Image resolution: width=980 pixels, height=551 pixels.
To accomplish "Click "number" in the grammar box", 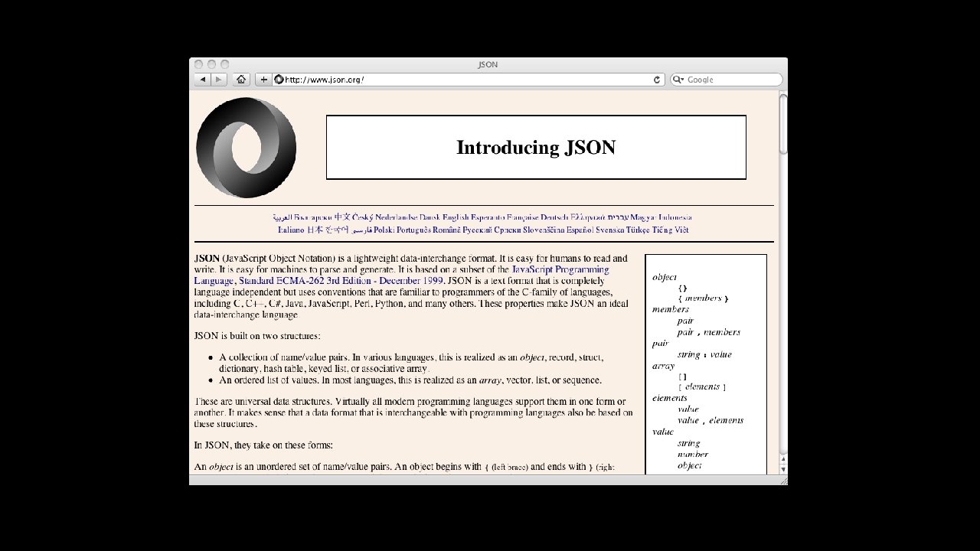I will point(693,454).
